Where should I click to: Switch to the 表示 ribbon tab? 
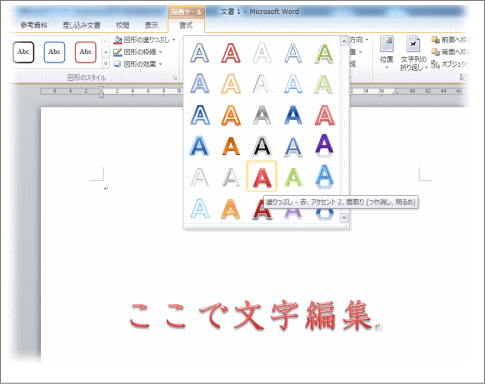pos(152,25)
